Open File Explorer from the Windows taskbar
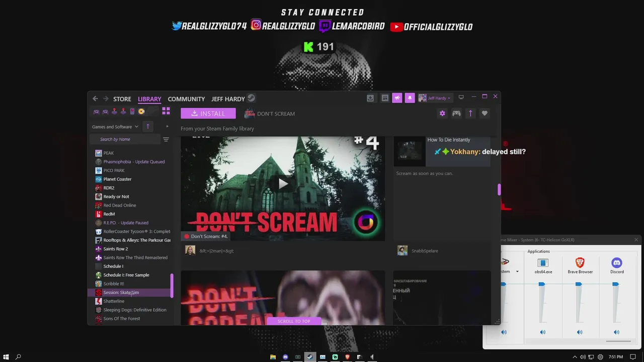Viewport: 644px width, 362px height. click(273, 357)
